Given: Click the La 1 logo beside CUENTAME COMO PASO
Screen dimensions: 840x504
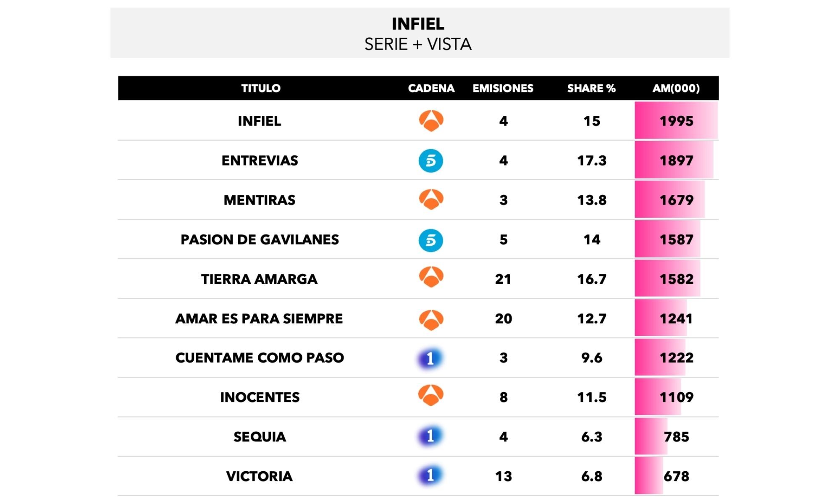Looking at the screenshot, I should (430, 358).
